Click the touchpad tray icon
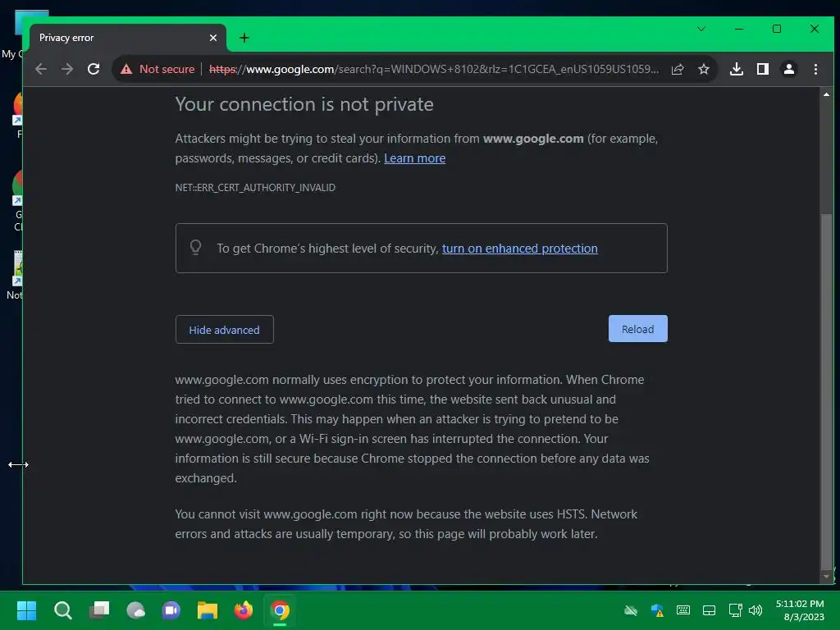The width and height of the screenshot is (840, 630). click(709, 610)
